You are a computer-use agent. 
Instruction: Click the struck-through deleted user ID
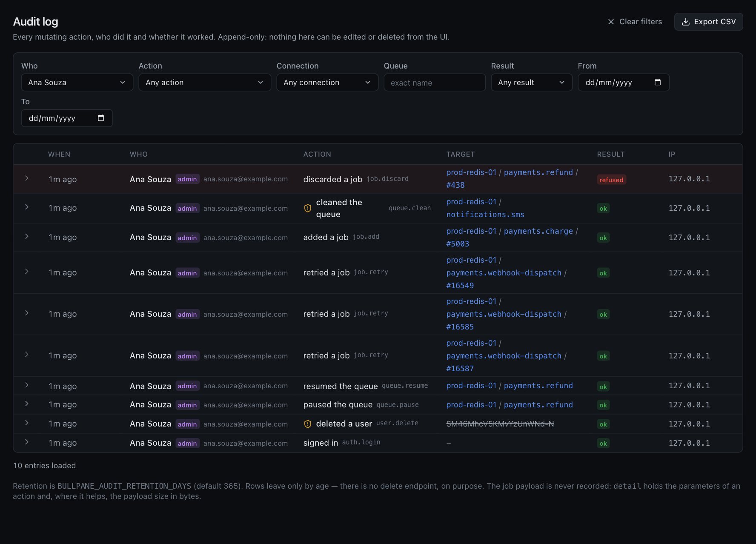coord(500,424)
